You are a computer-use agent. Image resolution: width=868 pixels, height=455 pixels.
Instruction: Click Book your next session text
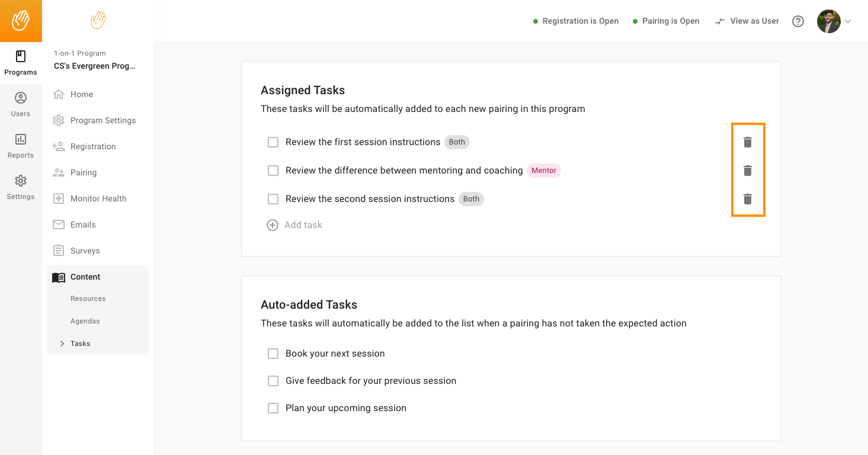[335, 354]
